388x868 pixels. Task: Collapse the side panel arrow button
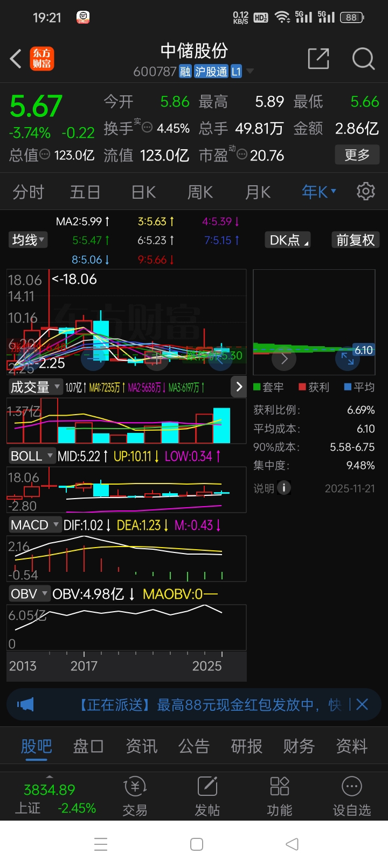(239, 386)
